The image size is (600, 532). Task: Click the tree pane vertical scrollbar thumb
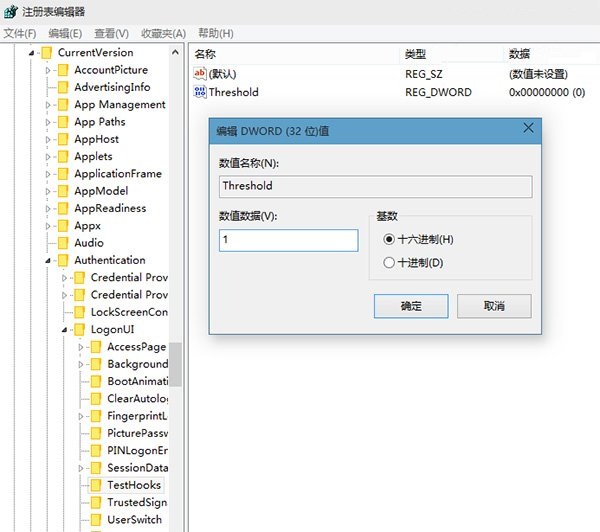tap(176, 364)
